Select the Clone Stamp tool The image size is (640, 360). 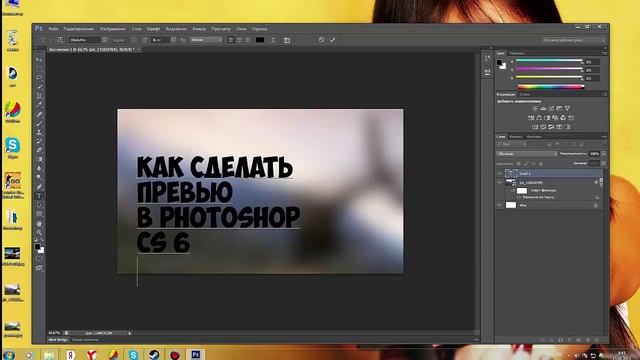click(x=39, y=133)
